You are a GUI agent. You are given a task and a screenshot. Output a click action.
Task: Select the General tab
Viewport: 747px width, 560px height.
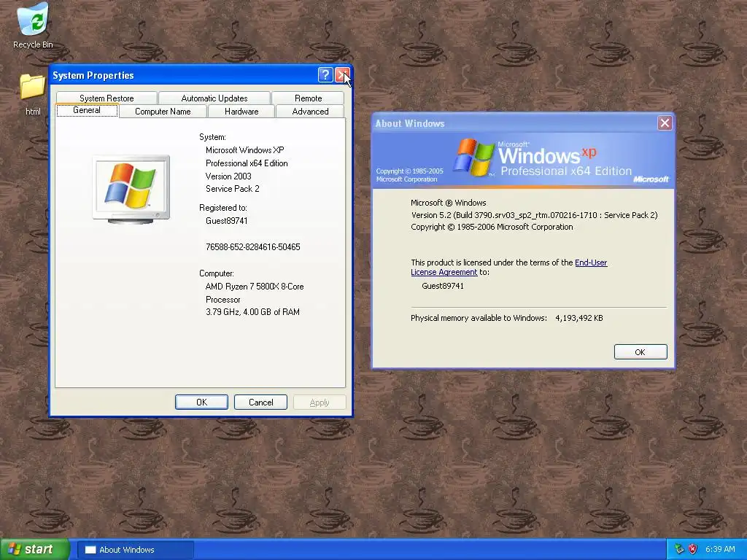[87, 111]
